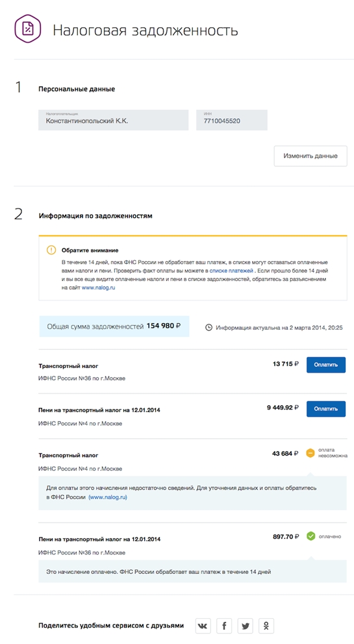Share via Facebook icon
The image size is (354, 644).
[x=224, y=626]
